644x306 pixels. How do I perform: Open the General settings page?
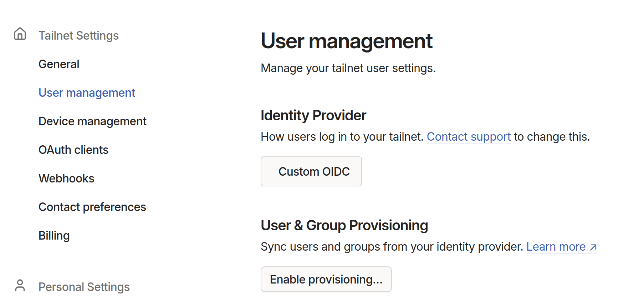click(59, 64)
